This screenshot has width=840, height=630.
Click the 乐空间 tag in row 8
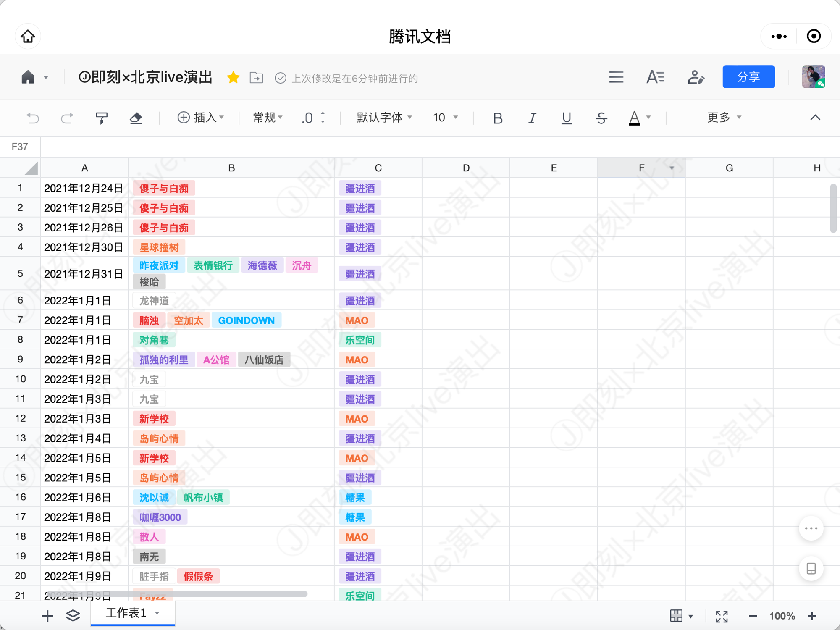360,340
